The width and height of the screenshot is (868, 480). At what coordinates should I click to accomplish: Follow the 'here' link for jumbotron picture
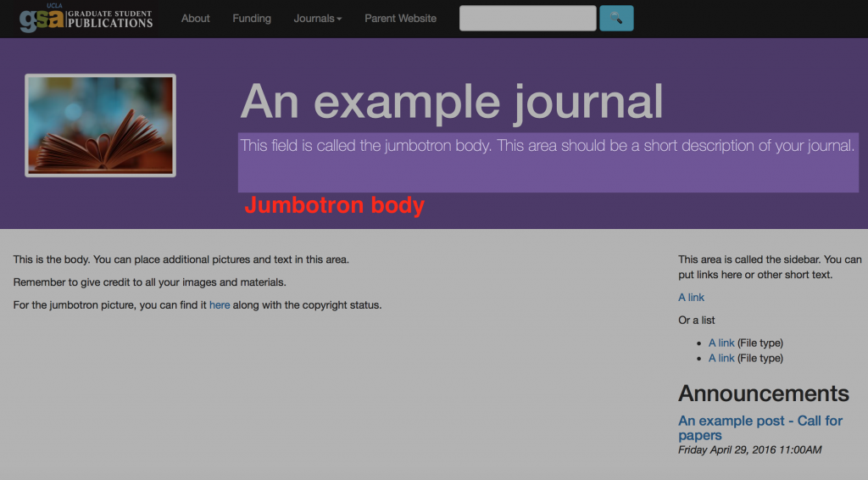(220, 305)
